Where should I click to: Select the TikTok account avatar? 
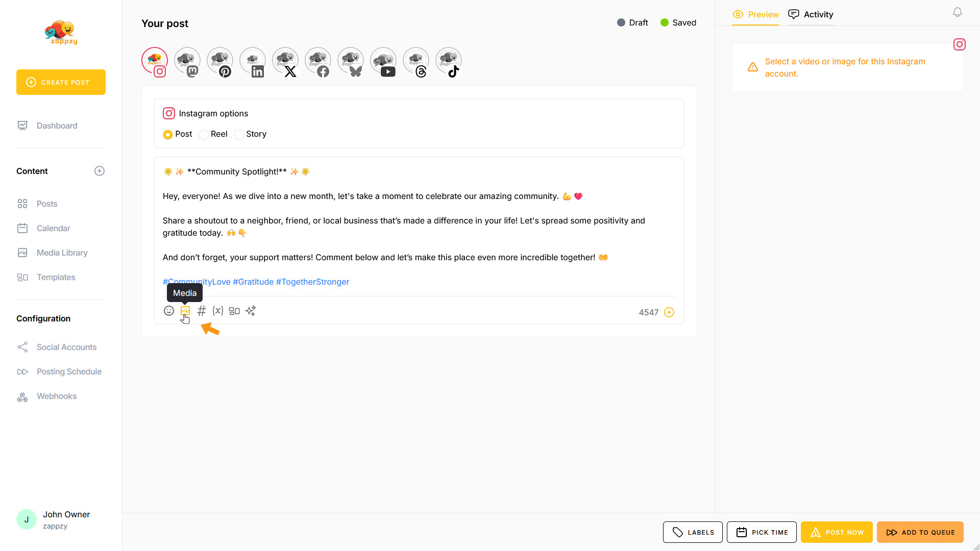click(449, 61)
